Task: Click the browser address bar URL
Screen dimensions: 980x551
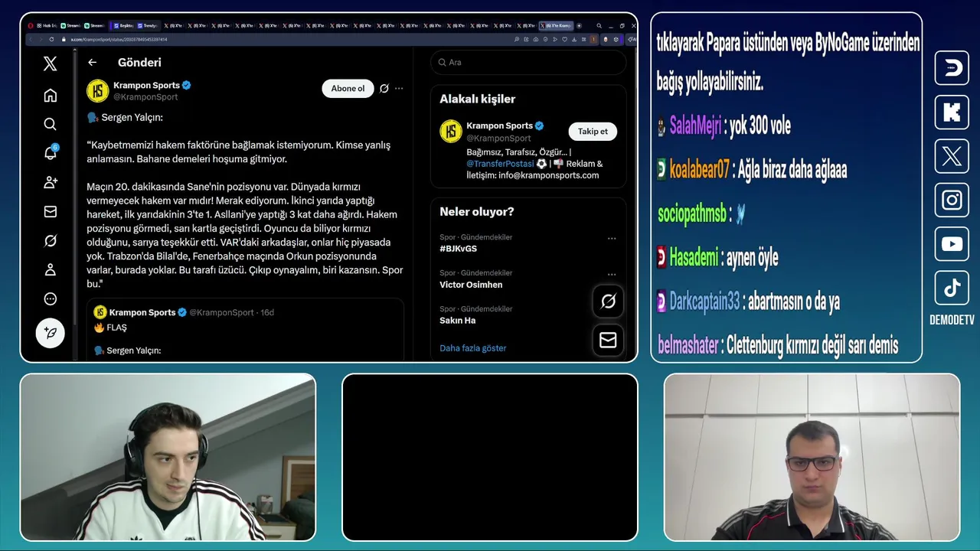Action: (119, 39)
